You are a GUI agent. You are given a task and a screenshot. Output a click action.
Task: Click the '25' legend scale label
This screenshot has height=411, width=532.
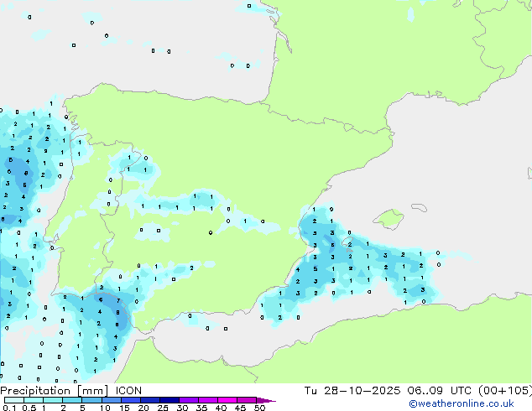[x=163, y=408]
